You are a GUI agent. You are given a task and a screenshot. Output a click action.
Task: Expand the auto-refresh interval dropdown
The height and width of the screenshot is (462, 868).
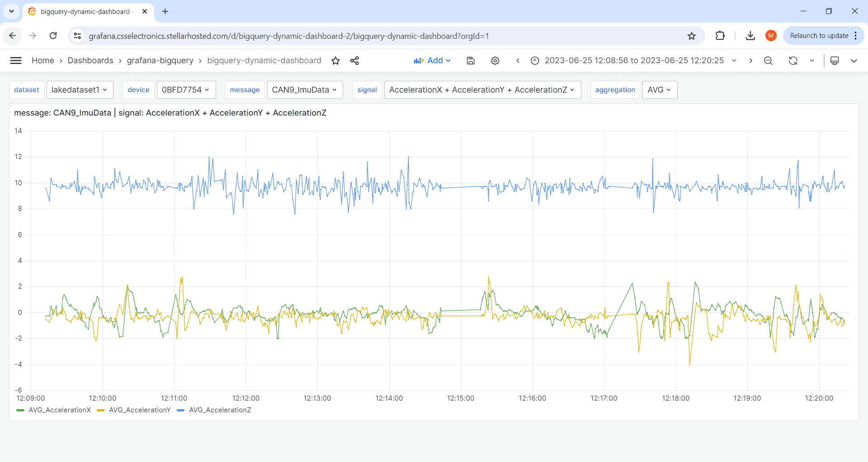click(x=812, y=60)
